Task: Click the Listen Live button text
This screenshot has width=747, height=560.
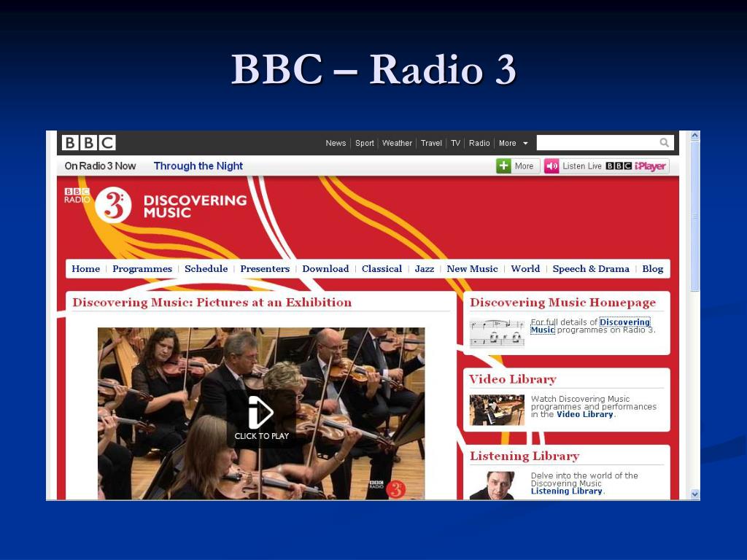Action: coord(581,166)
